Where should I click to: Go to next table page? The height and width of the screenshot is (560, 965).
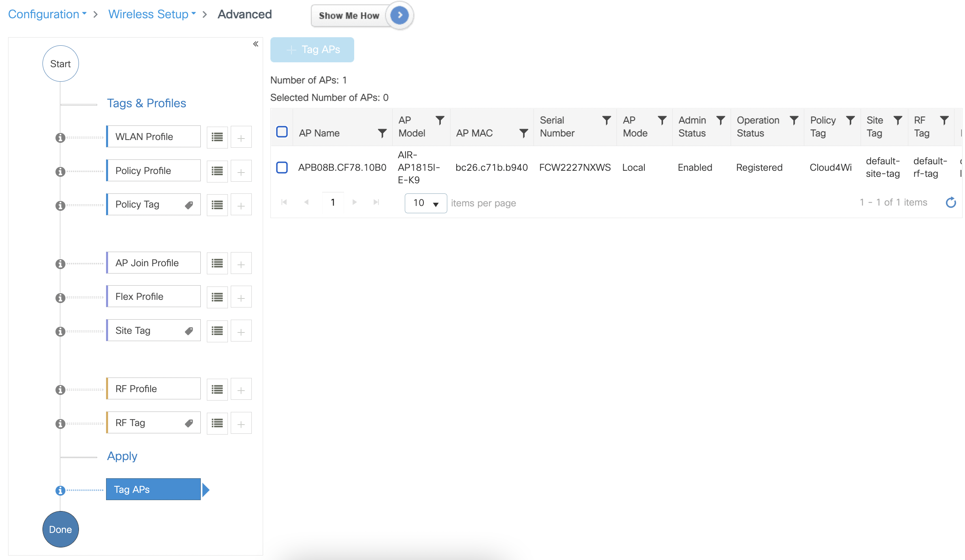pos(355,202)
